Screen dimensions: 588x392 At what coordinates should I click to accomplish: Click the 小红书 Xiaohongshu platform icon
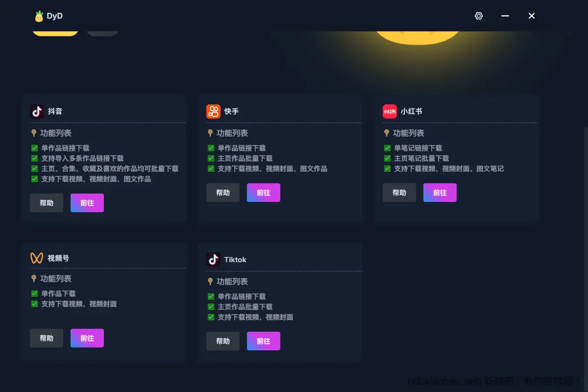[389, 111]
